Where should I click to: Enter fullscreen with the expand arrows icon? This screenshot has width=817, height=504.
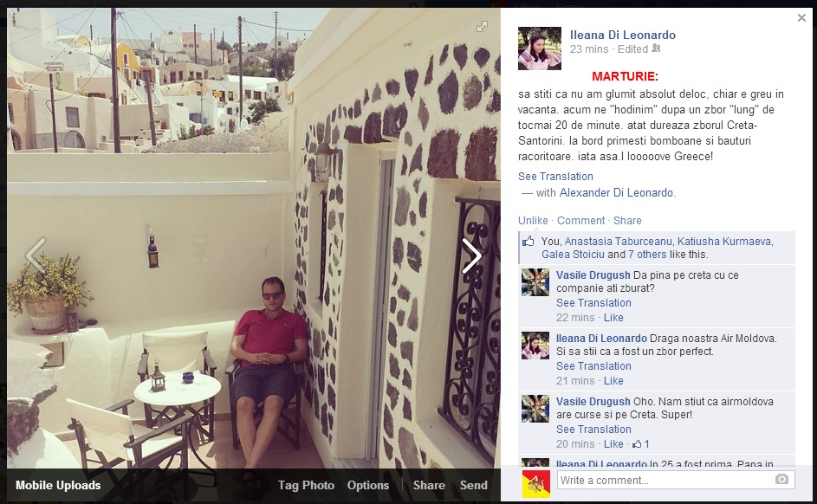click(482, 27)
